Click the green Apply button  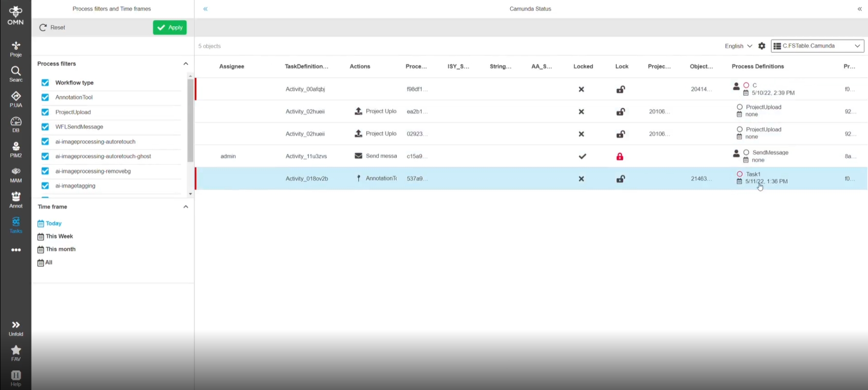click(x=169, y=28)
